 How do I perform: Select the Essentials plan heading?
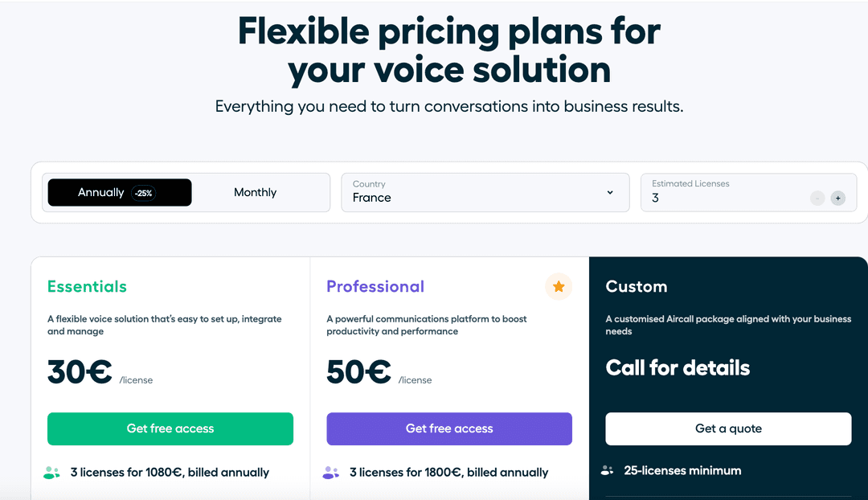tap(87, 287)
